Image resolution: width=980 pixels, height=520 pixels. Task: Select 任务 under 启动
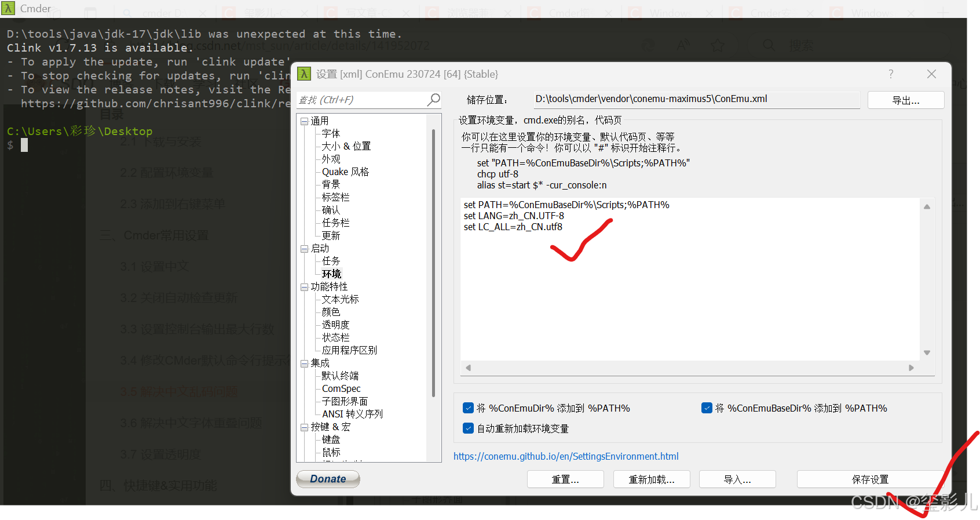331,261
